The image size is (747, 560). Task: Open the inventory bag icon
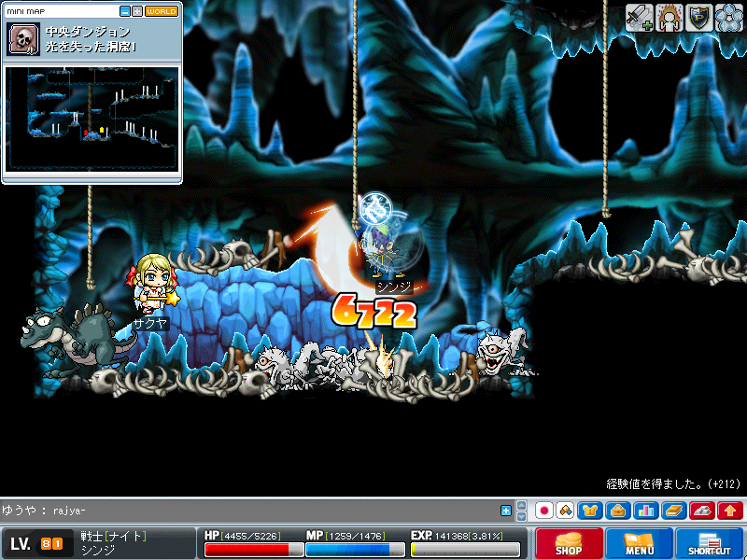[x=616, y=511]
